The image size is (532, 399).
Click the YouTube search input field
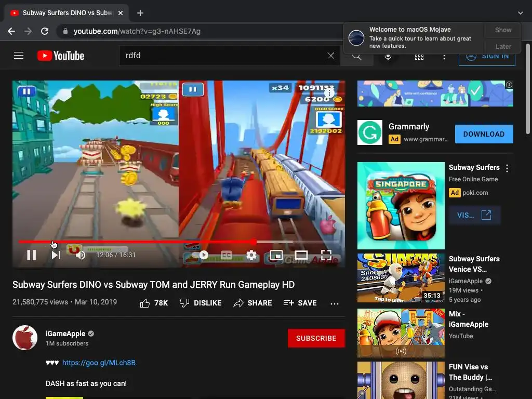pyautogui.click(x=223, y=56)
